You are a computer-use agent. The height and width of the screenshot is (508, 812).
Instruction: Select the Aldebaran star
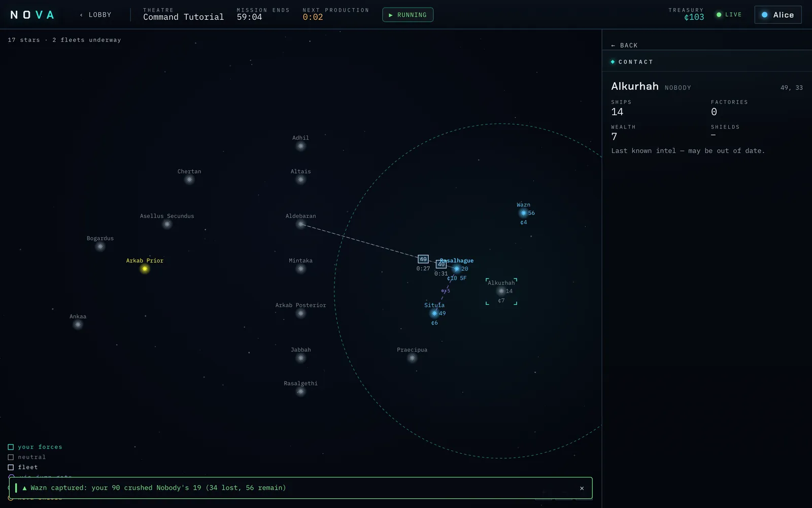coord(300,225)
